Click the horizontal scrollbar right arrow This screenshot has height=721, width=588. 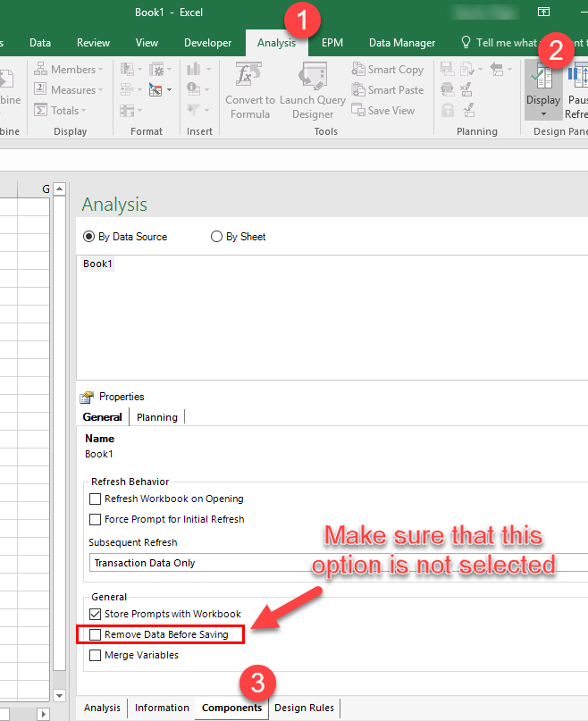click(43, 714)
